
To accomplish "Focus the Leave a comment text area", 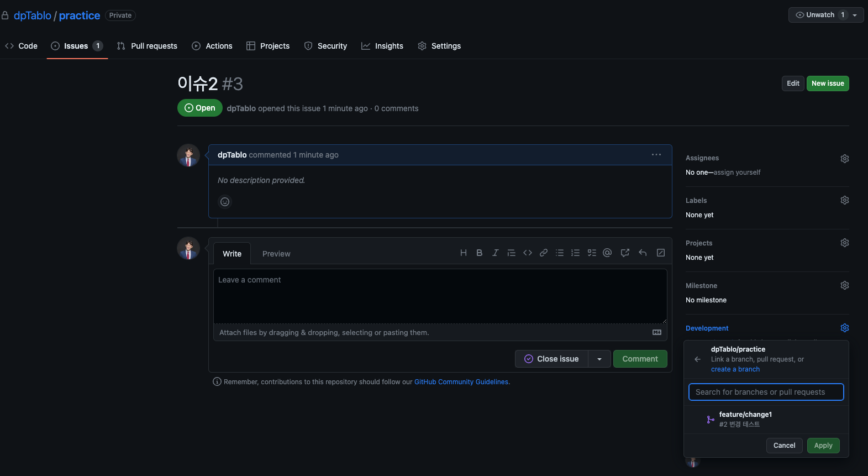I will click(x=440, y=296).
